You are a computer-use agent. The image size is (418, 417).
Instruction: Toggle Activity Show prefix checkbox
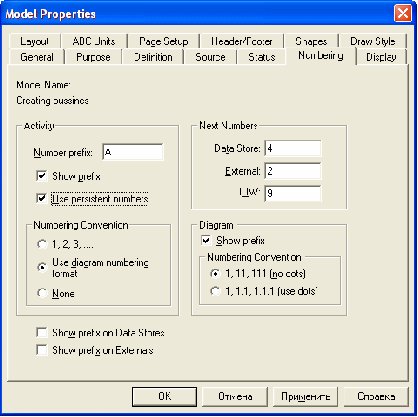pyautogui.click(x=42, y=176)
